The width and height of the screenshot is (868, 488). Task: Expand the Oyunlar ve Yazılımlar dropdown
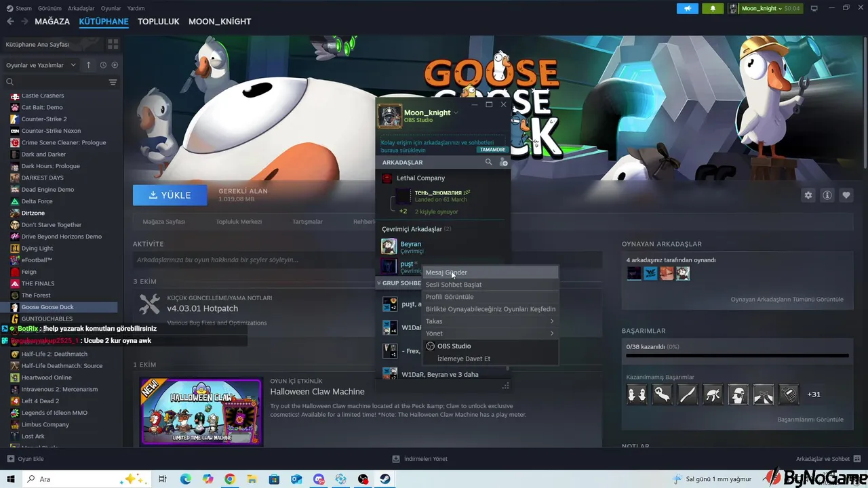click(x=40, y=65)
